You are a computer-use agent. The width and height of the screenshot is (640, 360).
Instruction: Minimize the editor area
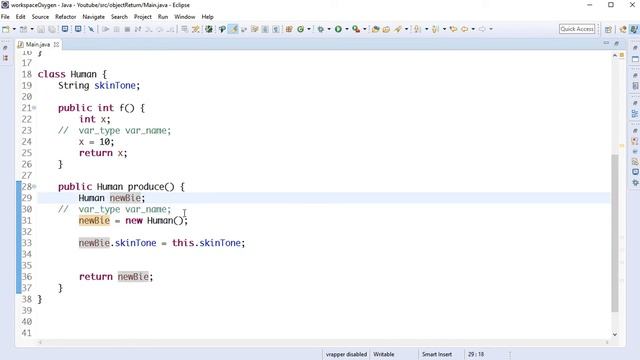(x=606, y=43)
